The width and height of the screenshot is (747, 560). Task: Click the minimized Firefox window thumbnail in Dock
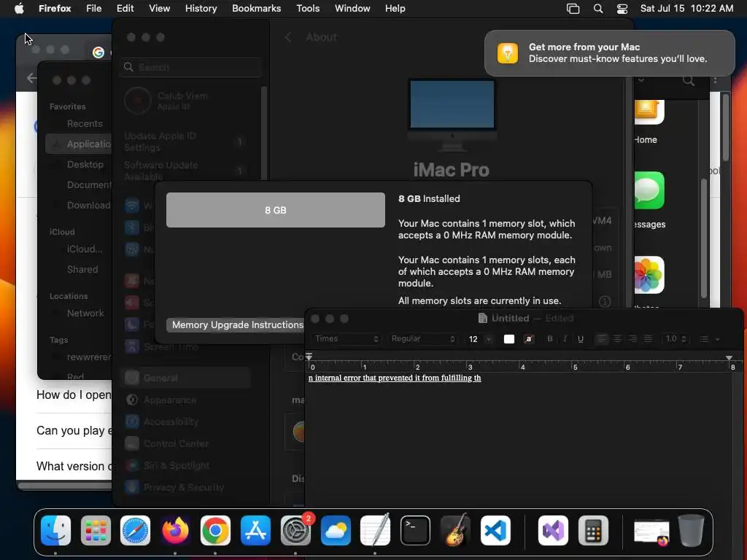(651, 532)
